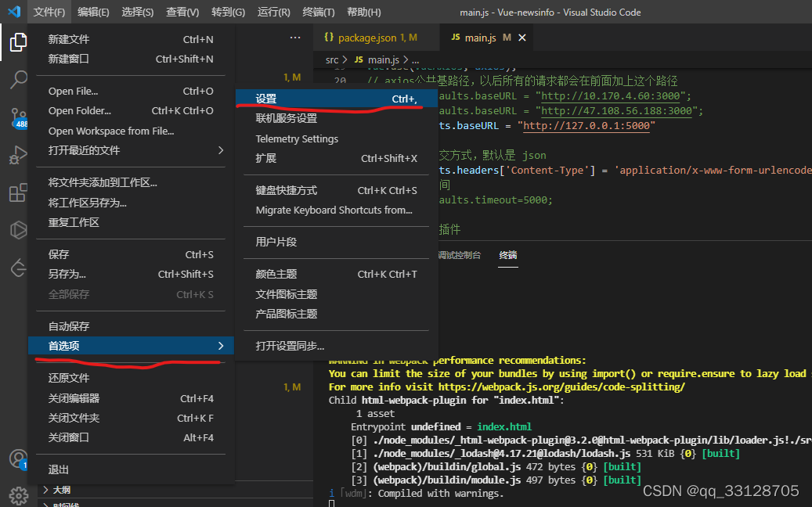
Task: Open the Run and Debug view
Action: pos(18,155)
